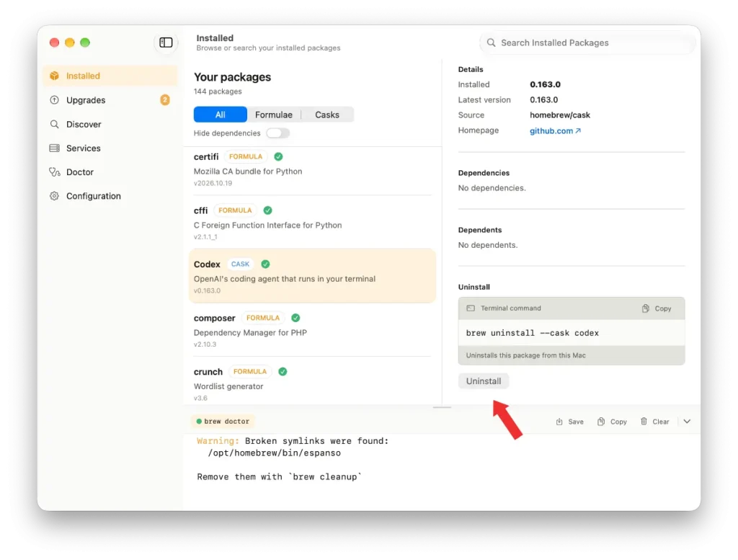Screen dimensions: 738x560
Task: Click the divider handle above the console
Action: [442, 407]
